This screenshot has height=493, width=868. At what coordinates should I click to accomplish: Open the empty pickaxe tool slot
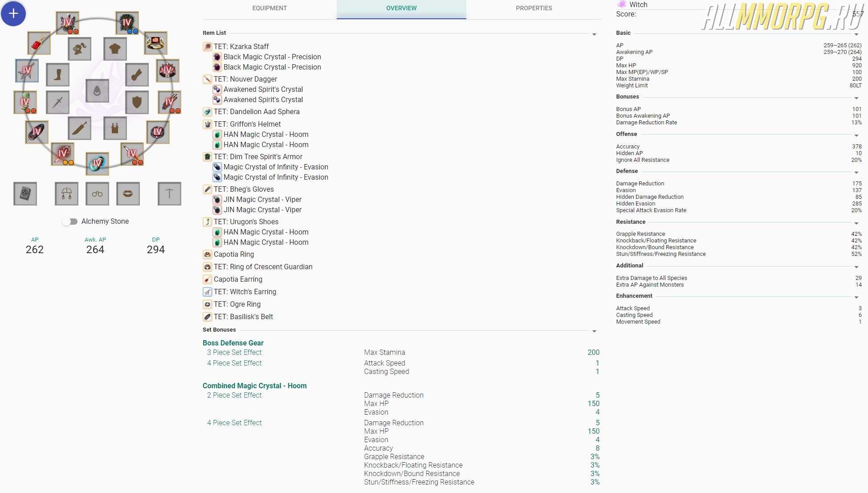(169, 193)
